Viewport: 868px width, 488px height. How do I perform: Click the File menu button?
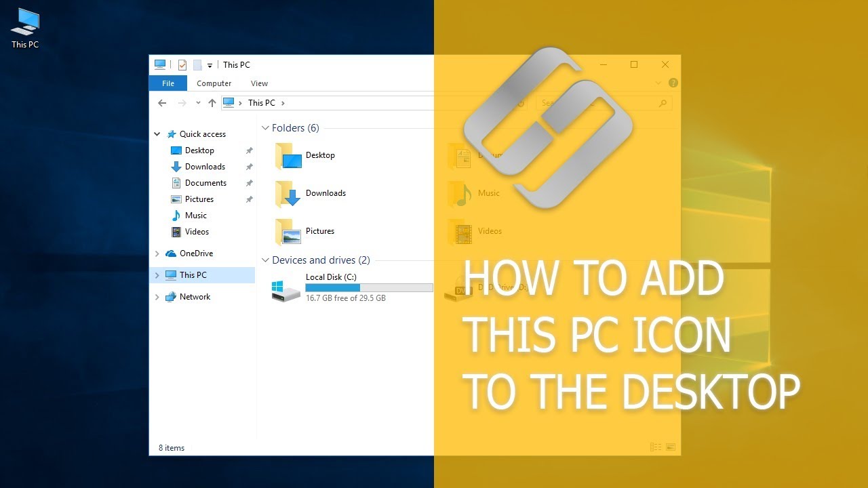(167, 83)
